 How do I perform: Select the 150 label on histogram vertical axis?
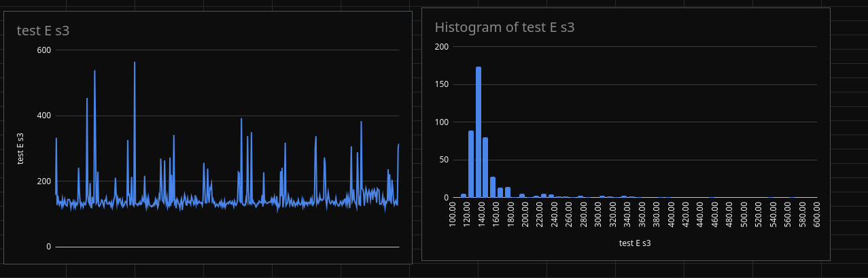(442, 85)
